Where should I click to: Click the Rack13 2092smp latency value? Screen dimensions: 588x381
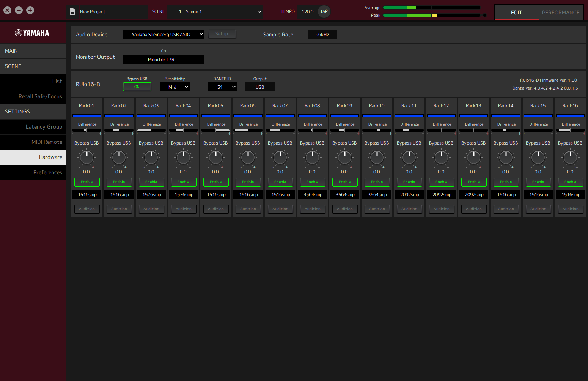(x=474, y=195)
